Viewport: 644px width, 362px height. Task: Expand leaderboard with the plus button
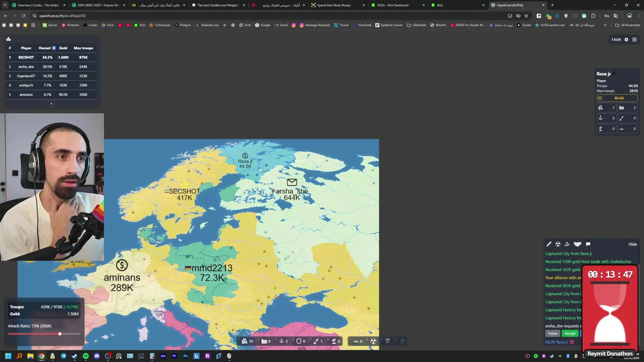point(51,104)
